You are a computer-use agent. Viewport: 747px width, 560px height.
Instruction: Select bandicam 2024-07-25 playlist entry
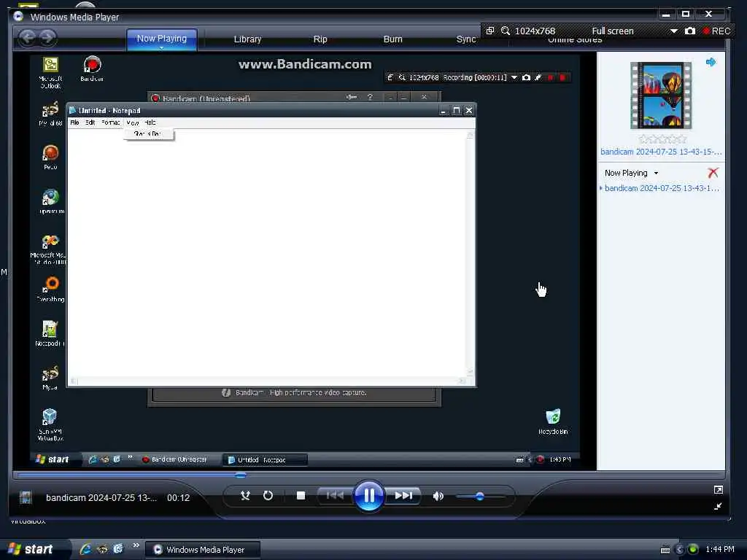(661, 188)
